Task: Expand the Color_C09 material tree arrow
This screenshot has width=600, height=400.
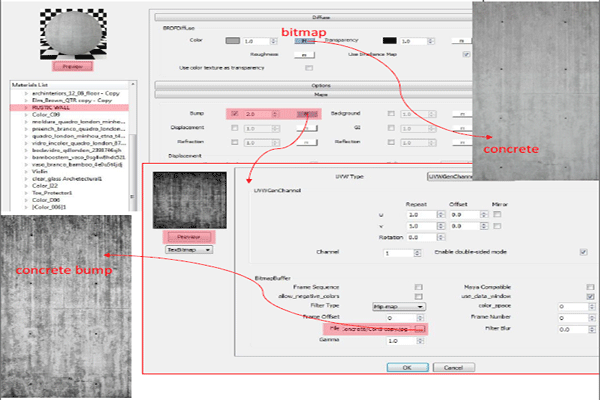Action: tap(26, 115)
